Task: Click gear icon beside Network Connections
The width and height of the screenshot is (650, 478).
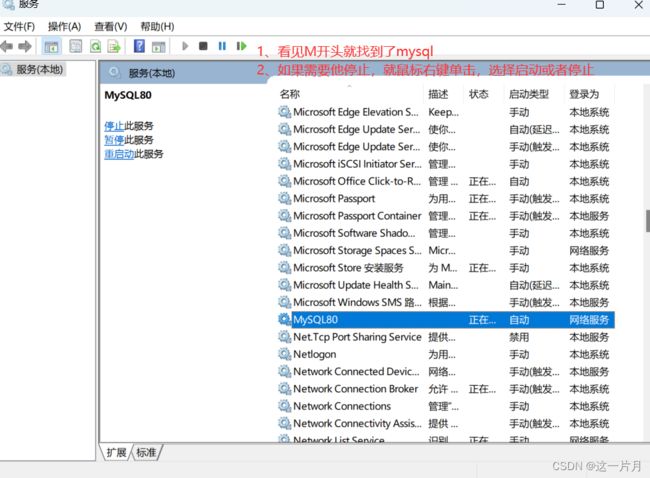Action: click(x=284, y=406)
